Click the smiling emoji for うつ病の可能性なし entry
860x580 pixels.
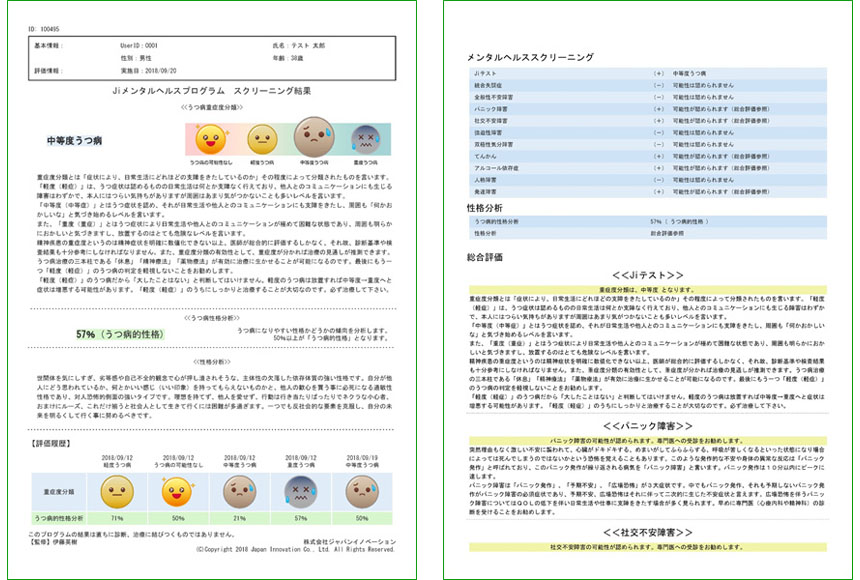pos(176,493)
